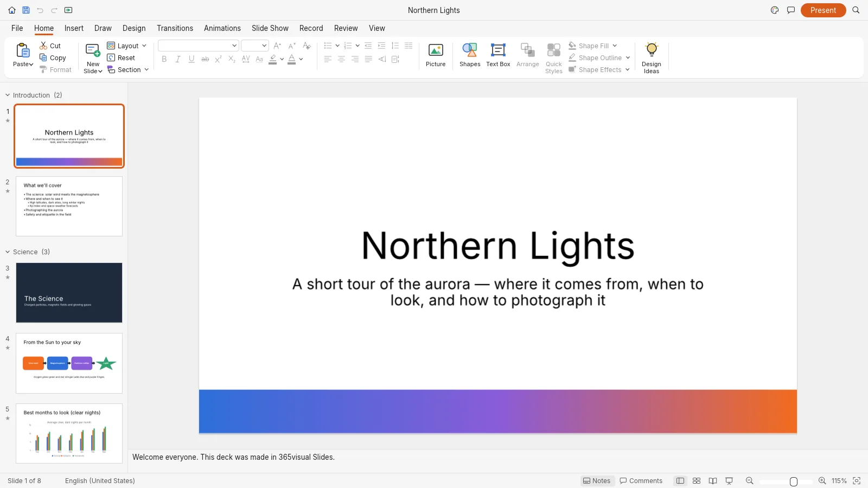Click the 115% zoom level
Viewport: 868px width, 488px height.
pos(839,481)
